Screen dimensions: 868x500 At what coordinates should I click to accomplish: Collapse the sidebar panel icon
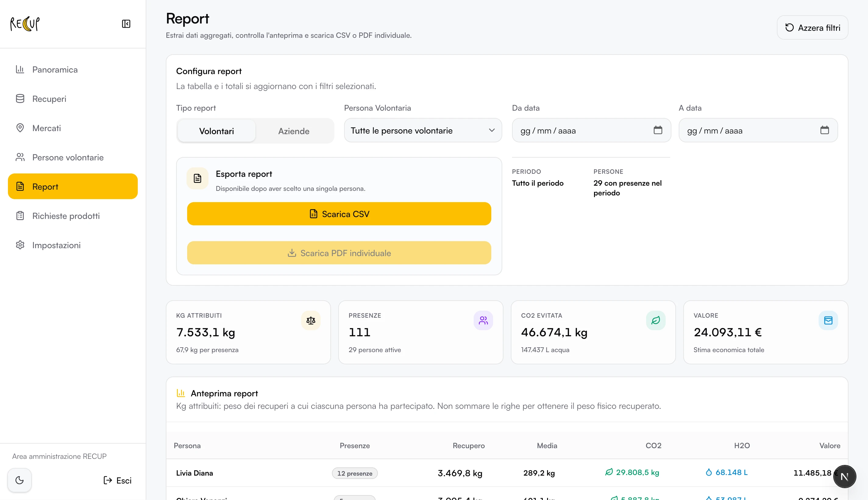pos(126,24)
